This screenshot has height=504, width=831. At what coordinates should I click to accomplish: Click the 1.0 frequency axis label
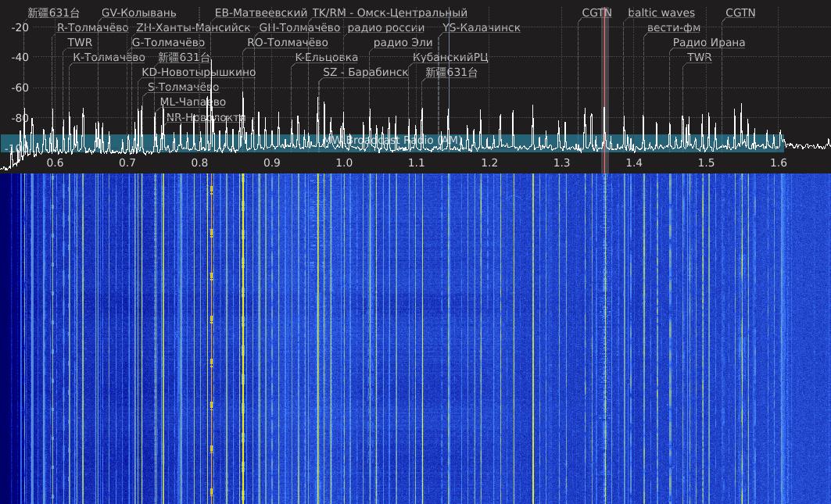(345, 163)
